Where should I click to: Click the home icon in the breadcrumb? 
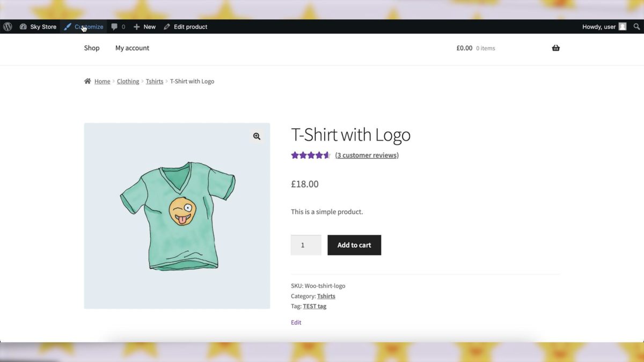point(87,81)
